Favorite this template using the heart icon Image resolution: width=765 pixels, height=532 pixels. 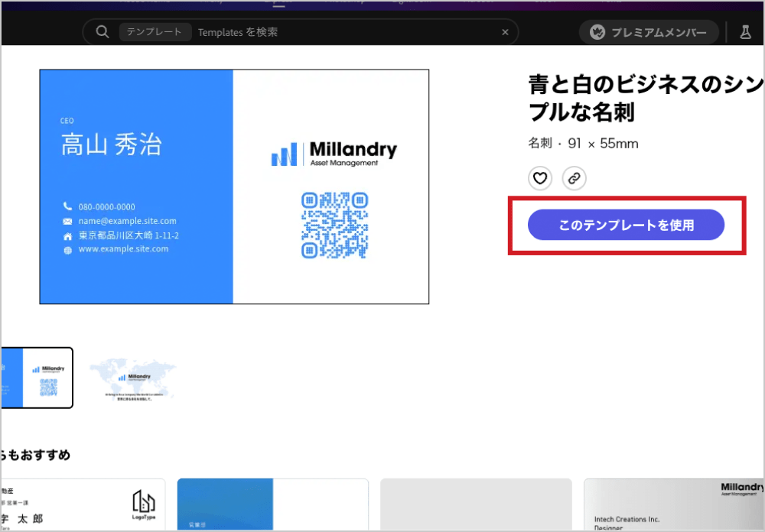pyautogui.click(x=540, y=178)
